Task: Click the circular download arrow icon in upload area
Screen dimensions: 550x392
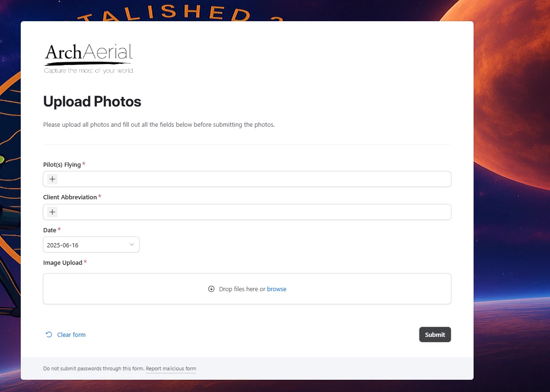Action: coord(211,289)
